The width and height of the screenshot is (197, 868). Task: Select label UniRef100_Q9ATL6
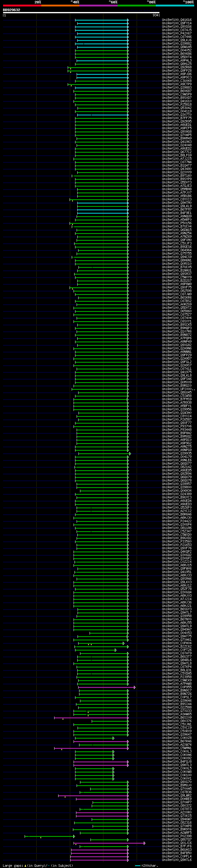click(176, 860)
